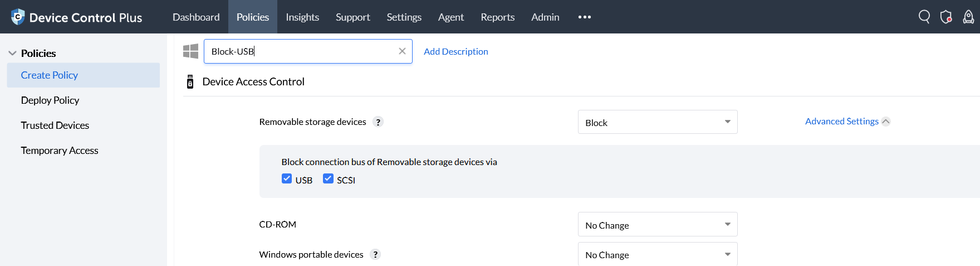
Task: Open Windows portable devices No Change dropdown
Action: pyautogui.click(x=658, y=254)
